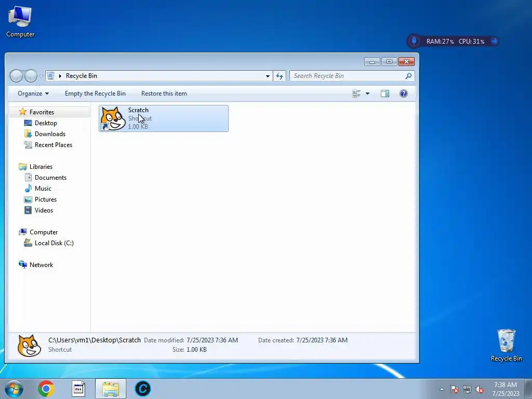Open the Help question mark icon
The image size is (532, 399).
(x=403, y=94)
